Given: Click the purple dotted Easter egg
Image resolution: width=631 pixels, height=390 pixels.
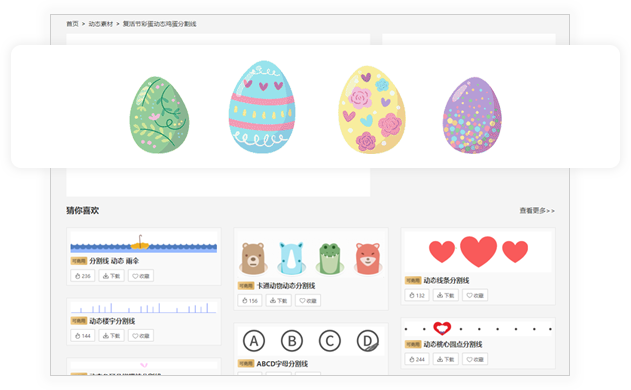Looking at the screenshot, I should tap(472, 115).
